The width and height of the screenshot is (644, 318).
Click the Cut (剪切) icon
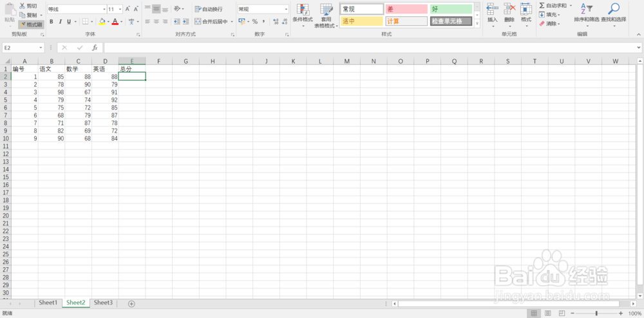tap(22, 6)
